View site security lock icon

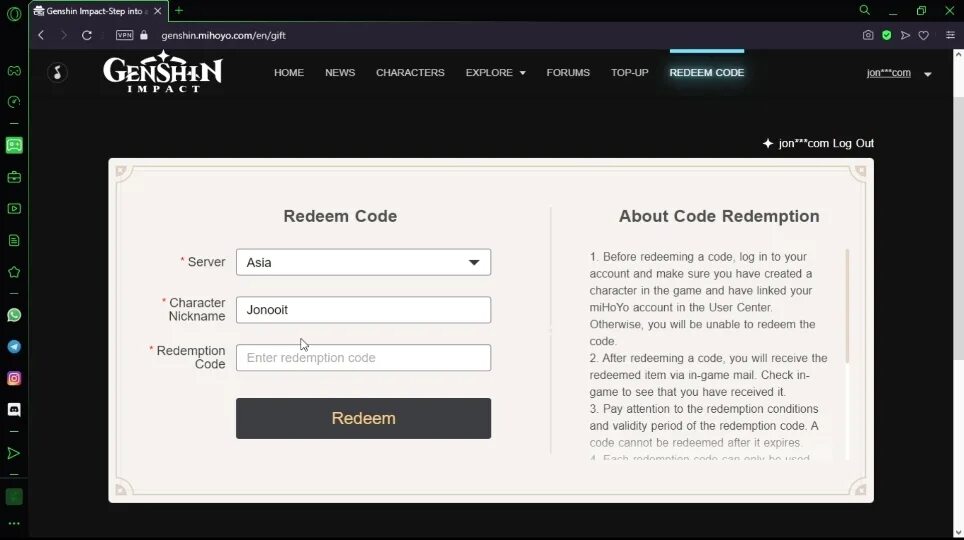(144, 35)
